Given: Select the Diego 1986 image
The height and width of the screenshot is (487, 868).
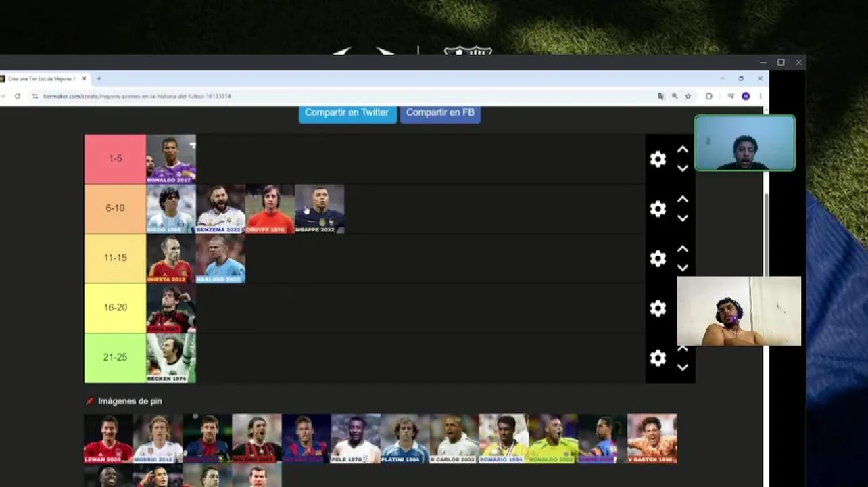Looking at the screenshot, I should (x=171, y=209).
